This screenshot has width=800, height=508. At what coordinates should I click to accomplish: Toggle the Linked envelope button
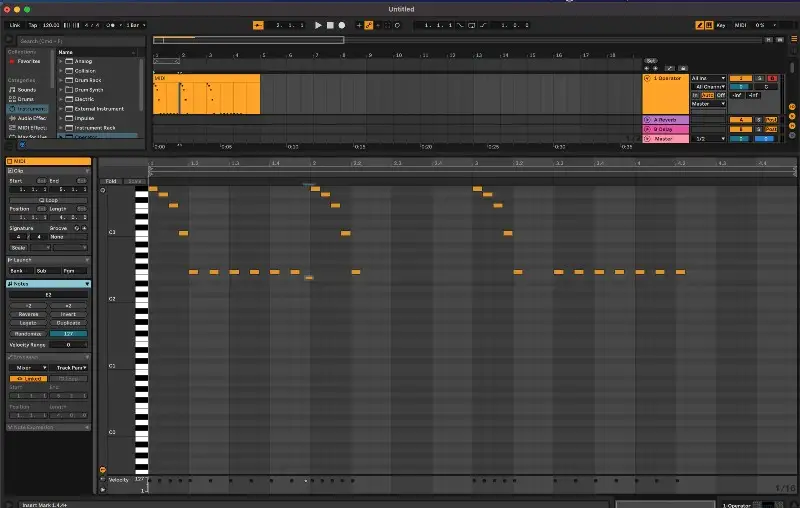coord(29,379)
